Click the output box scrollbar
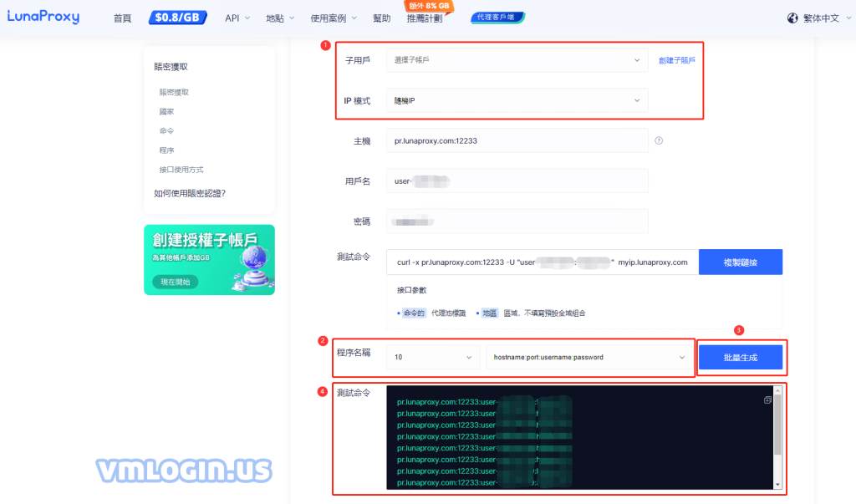This screenshot has width=856, height=504. click(x=777, y=425)
